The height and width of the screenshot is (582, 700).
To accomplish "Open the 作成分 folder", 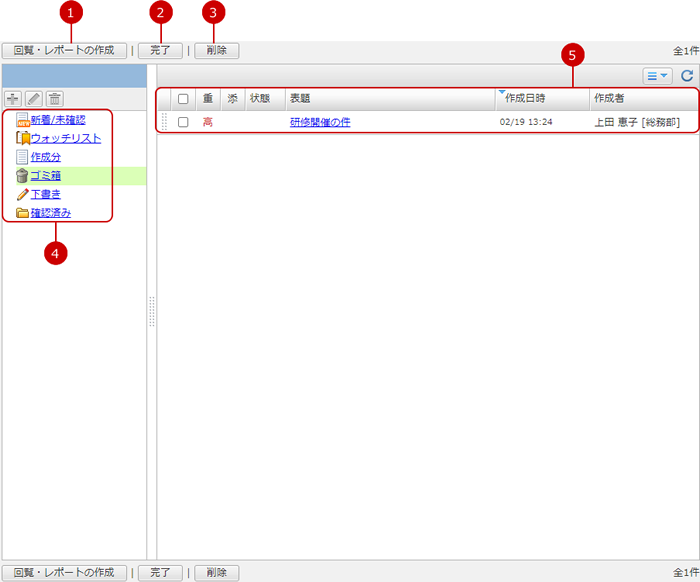I will [x=46, y=157].
